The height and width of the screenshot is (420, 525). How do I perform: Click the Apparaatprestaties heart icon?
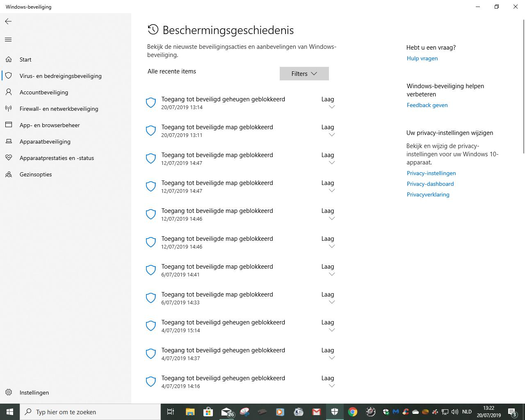(x=9, y=158)
